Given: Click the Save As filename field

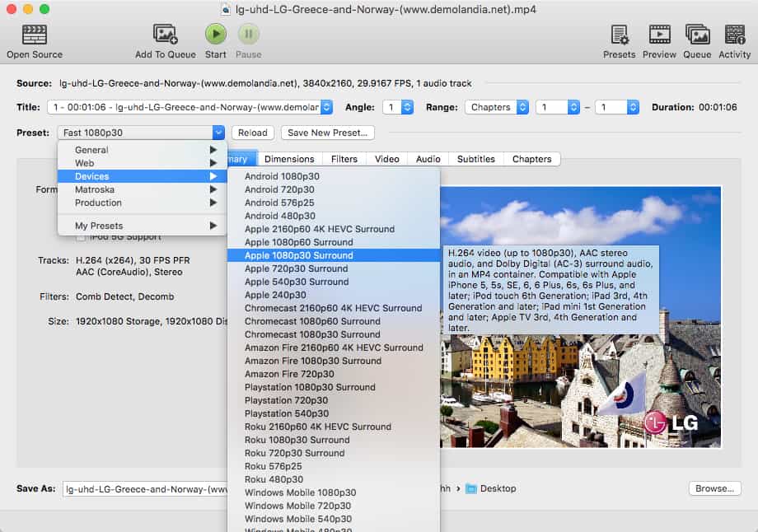Looking at the screenshot, I should [x=145, y=489].
